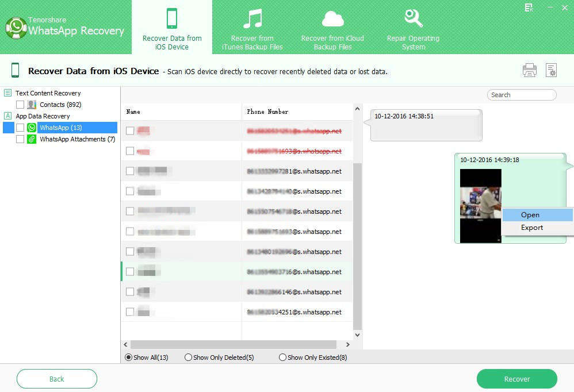The image size is (574, 392).
Task: Check the row ending in 7281@s.whatsapp.net
Action: pyautogui.click(x=130, y=171)
